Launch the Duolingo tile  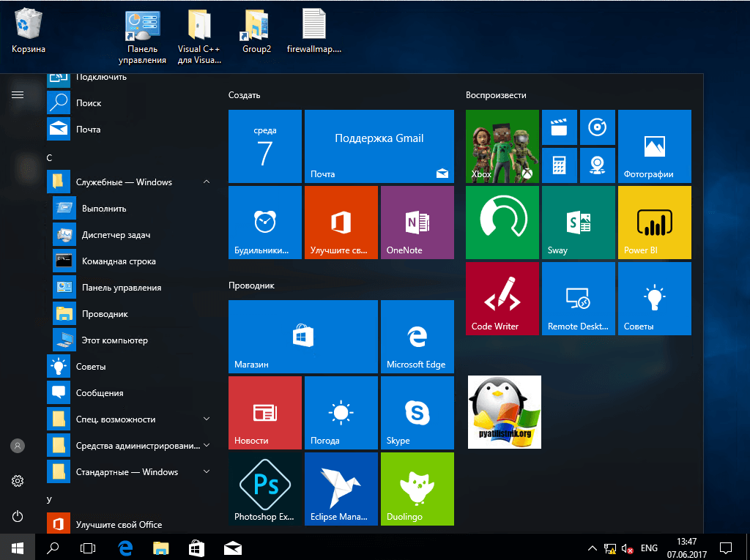tap(417, 489)
